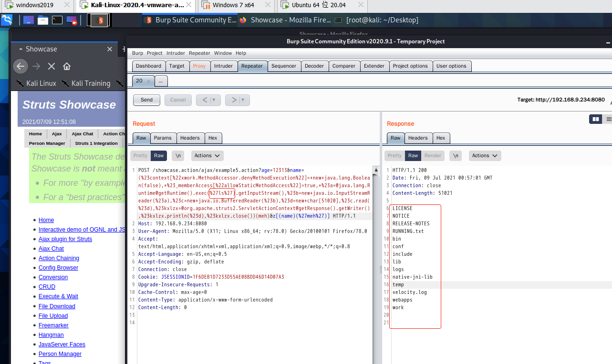The width and height of the screenshot is (612, 364).
Task: Go to previous request with the < button
Action: pyautogui.click(x=204, y=100)
